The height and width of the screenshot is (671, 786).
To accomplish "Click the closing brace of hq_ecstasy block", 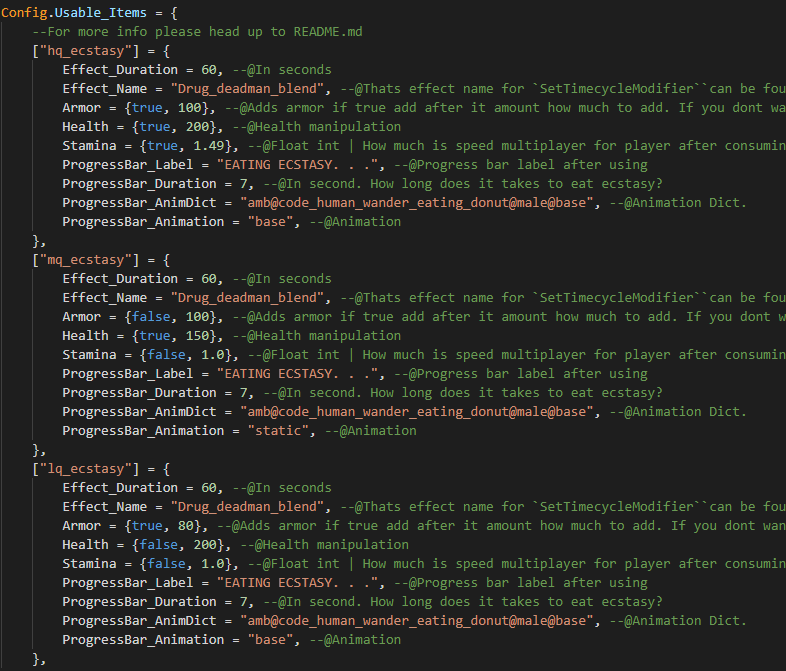I will 36,241.
